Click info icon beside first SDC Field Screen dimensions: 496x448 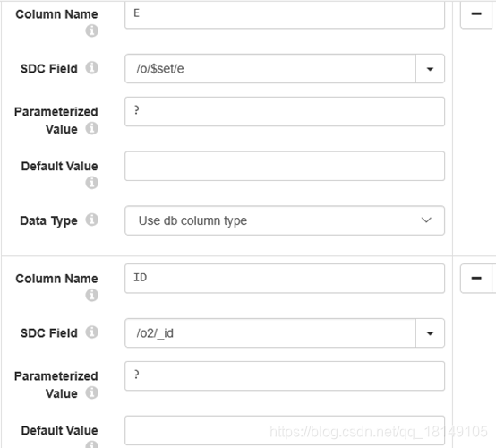tap(91, 67)
